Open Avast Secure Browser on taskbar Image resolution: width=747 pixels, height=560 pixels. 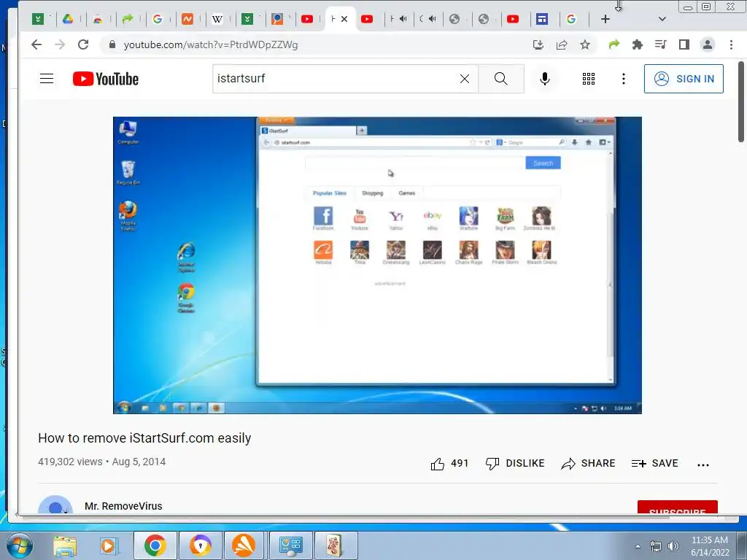200,545
